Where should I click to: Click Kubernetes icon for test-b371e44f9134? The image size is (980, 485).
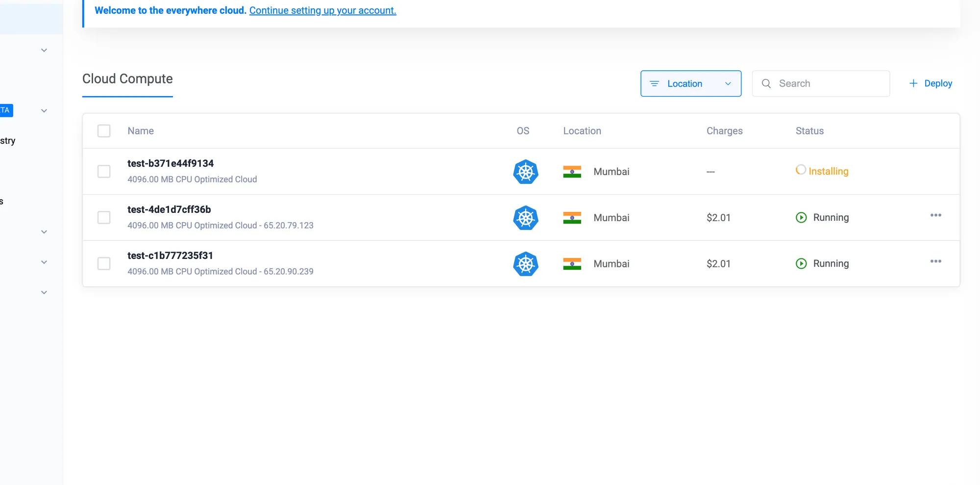point(525,172)
